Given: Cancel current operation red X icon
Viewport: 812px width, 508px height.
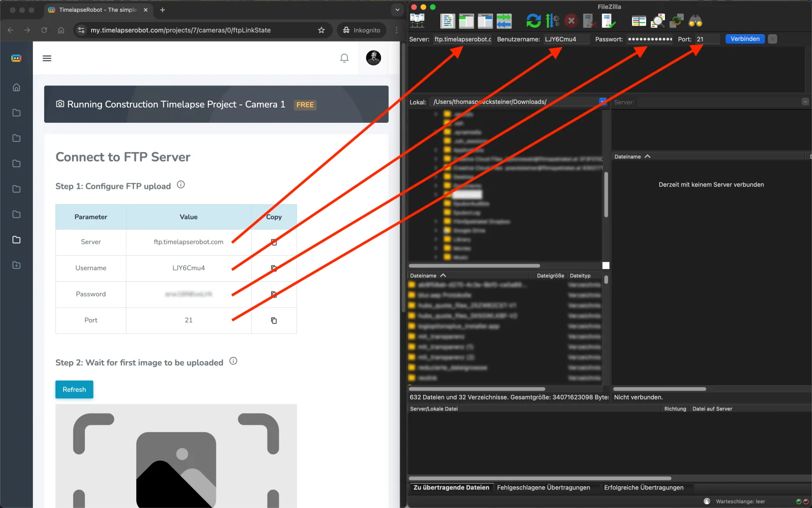Looking at the screenshot, I should [571, 21].
